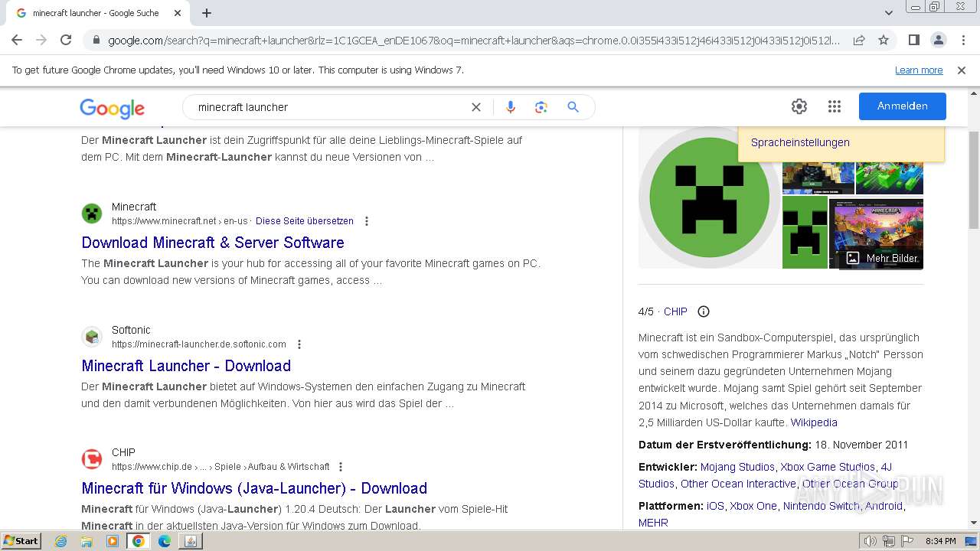The height and width of the screenshot is (551, 980).
Task: Open the Nintendo Switch platform link
Action: click(821, 506)
